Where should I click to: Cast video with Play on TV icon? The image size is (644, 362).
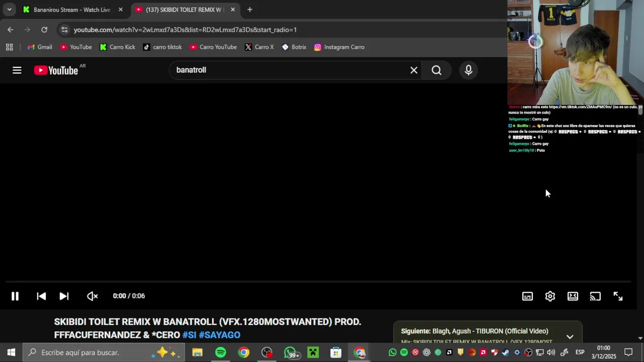tap(595, 296)
